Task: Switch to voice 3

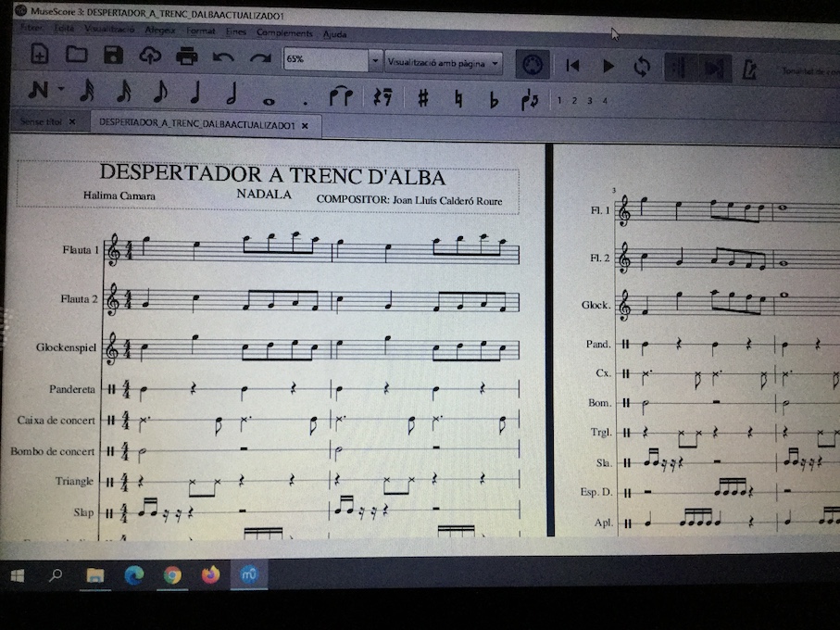Action: pyautogui.click(x=590, y=101)
